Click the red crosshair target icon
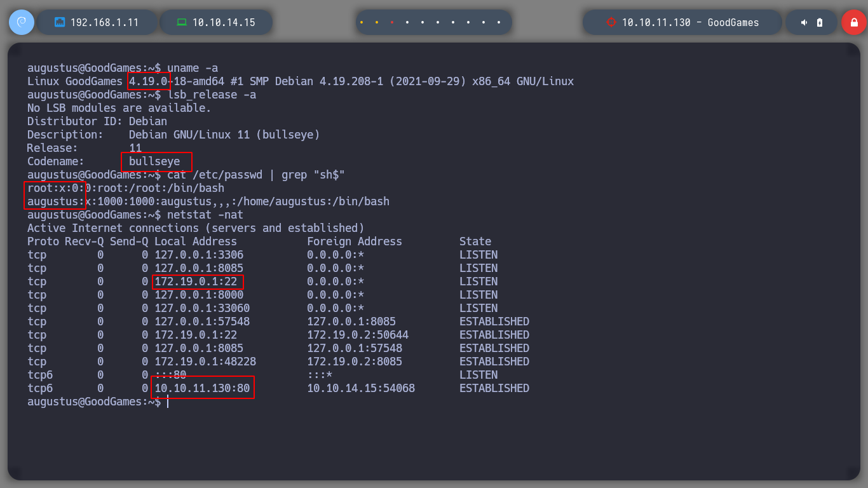The height and width of the screenshot is (488, 868). click(611, 22)
